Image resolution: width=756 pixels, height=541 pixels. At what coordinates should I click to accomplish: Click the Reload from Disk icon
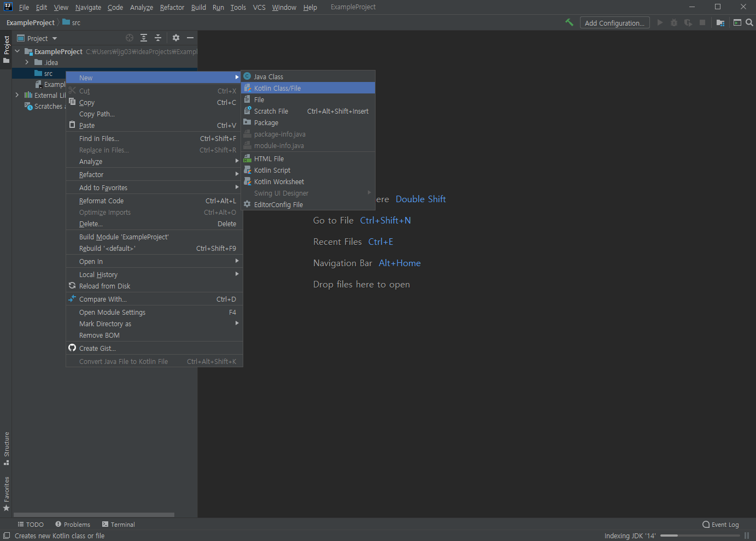[x=72, y=285]
